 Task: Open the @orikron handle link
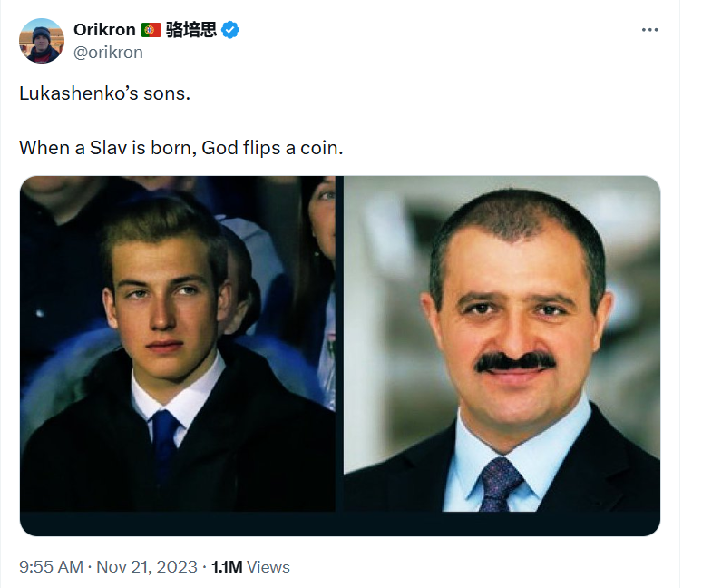(x=108, y=52)
